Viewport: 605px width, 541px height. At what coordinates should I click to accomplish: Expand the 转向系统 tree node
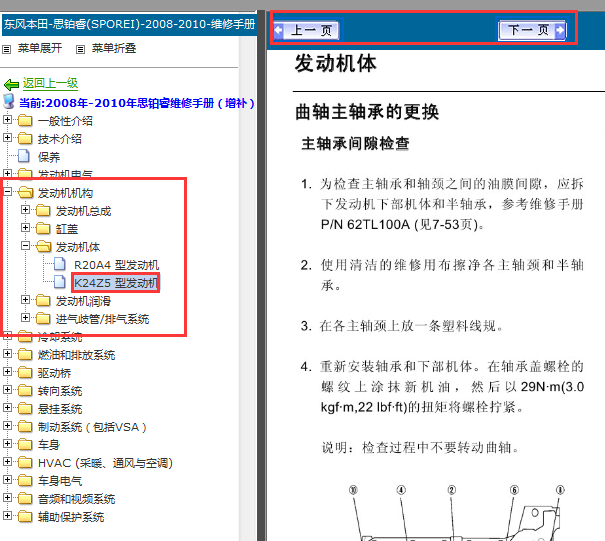[x=7, y=390]
